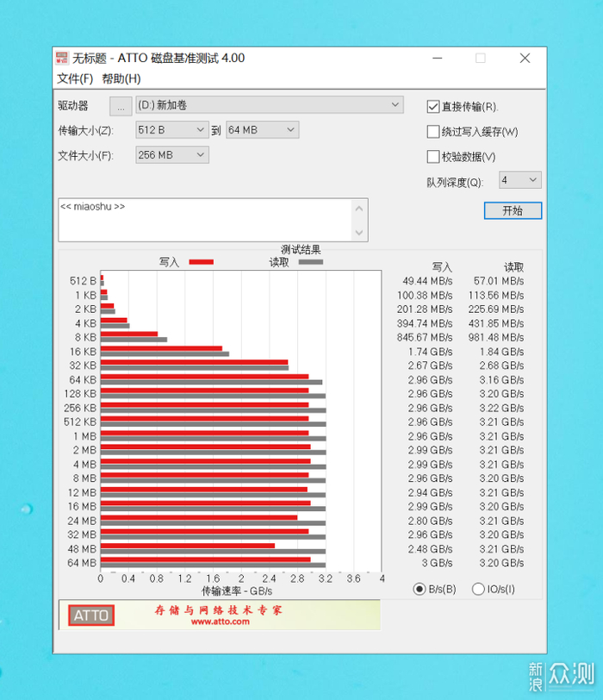Viewport: 603px width, 700px height.
Task: Close the ATTO benchmark window
Action: [525, 58]
